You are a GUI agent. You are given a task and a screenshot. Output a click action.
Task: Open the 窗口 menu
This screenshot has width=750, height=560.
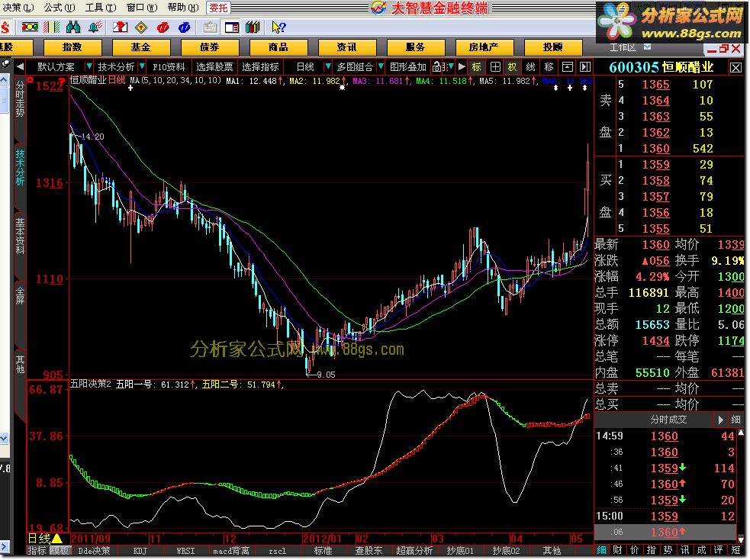[142, 8]
